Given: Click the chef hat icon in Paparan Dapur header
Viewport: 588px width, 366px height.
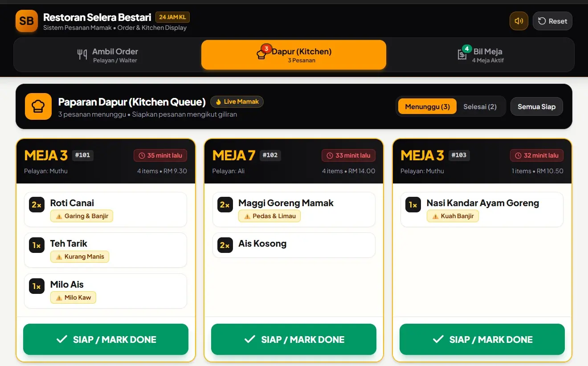Looking at the screenshot, I should (x=38, y=106).
